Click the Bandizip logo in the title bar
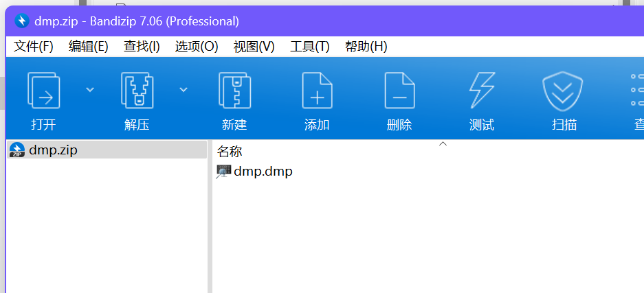644x293 pixels. click(x=22, y=21)
